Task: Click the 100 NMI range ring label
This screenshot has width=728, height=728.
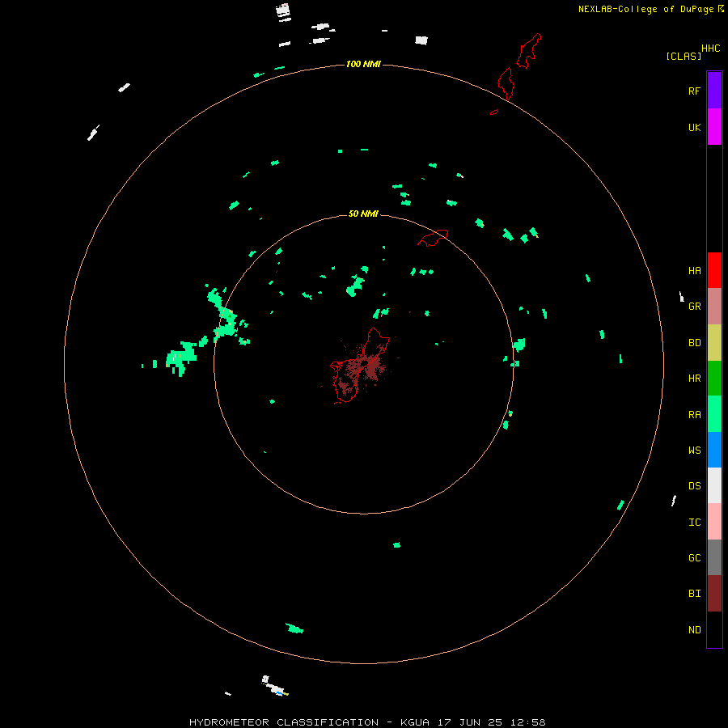Action: [363, 64]
